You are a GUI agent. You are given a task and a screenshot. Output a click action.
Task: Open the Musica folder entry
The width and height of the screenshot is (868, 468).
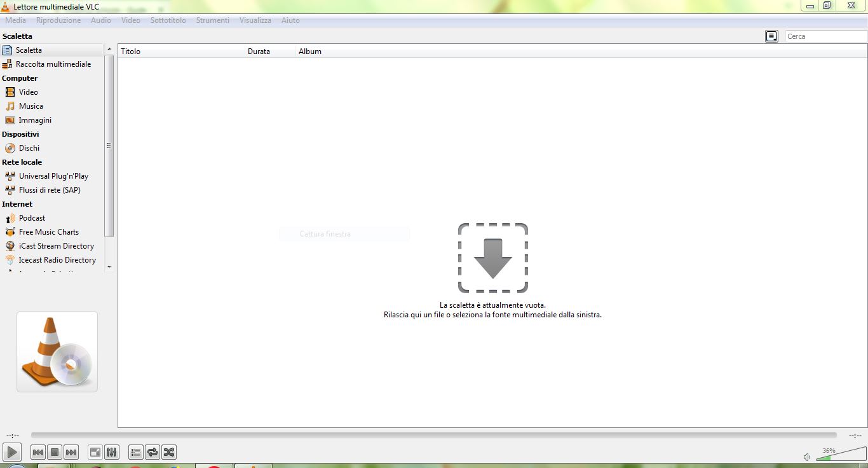pos(51,106)
